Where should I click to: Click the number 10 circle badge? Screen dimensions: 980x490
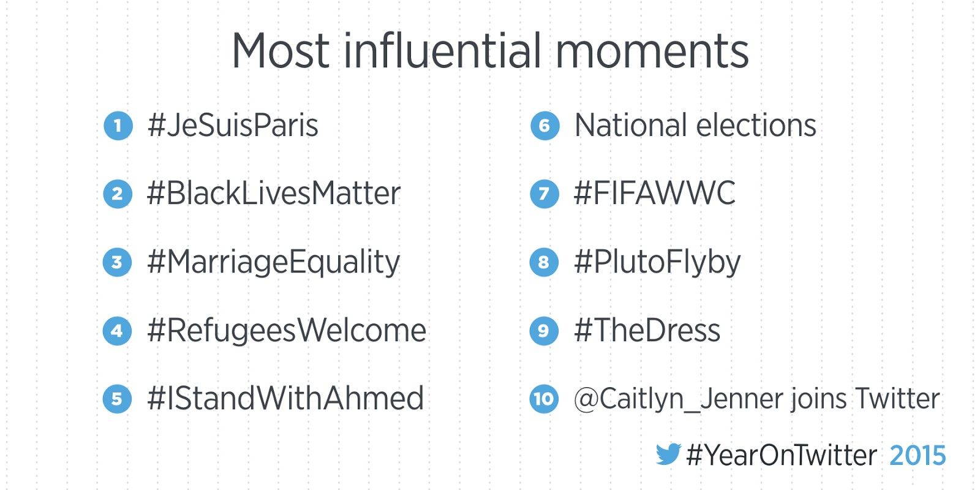pos(544,399)
